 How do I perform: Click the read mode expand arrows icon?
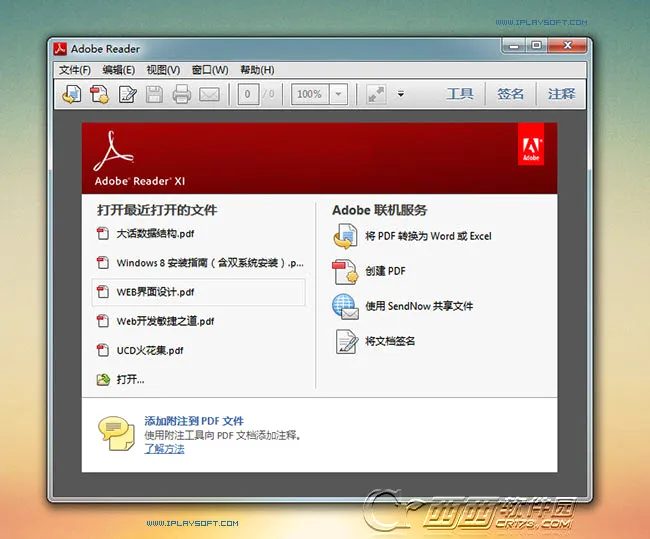376,94
